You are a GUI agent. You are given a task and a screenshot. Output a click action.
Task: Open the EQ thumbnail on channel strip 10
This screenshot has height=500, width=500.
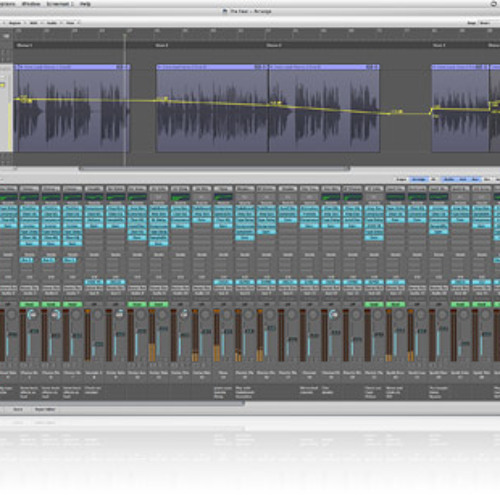tap(137, 197)
